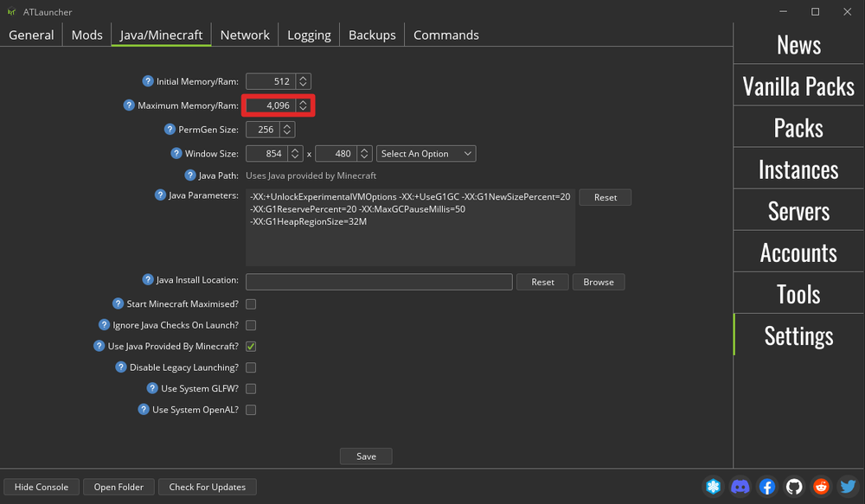Click help icon next to Java Parameters
Screen dimensions: 865x504
click(160, 195)
